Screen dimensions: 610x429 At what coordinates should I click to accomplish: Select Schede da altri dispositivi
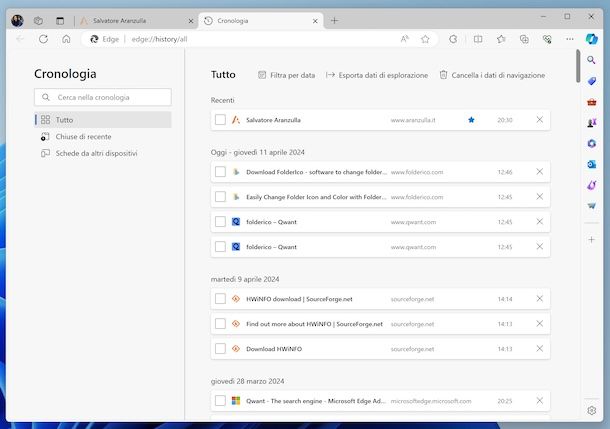pos(103,153)
